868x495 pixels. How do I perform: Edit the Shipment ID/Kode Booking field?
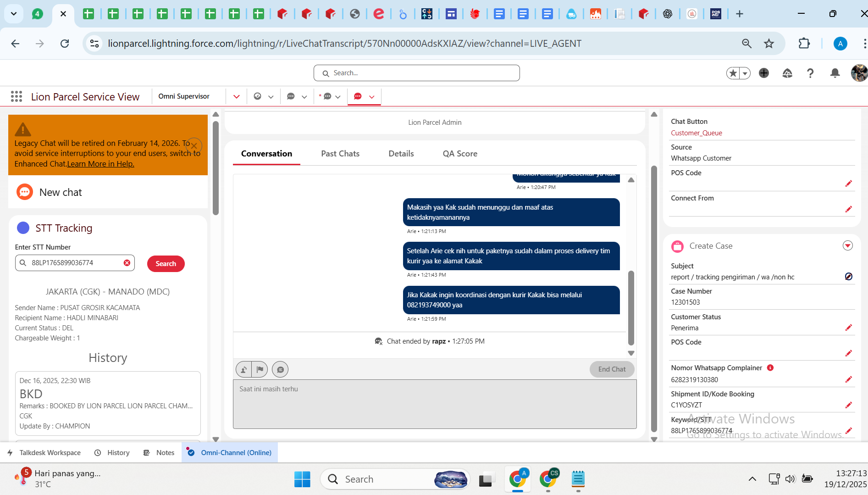(849, 405)
